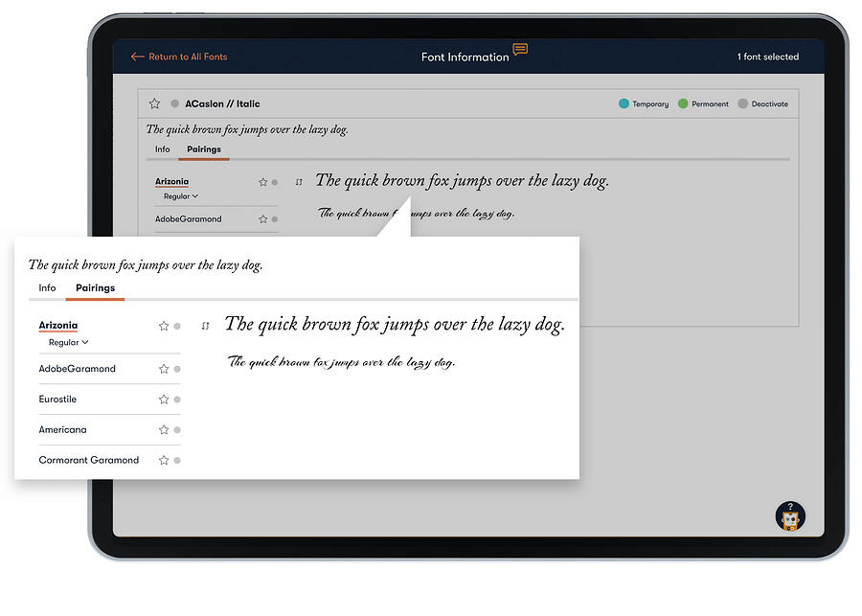Click the swap arrows icon in popout
The height and width of the screenshot is (616, 862).
(206, 326)
